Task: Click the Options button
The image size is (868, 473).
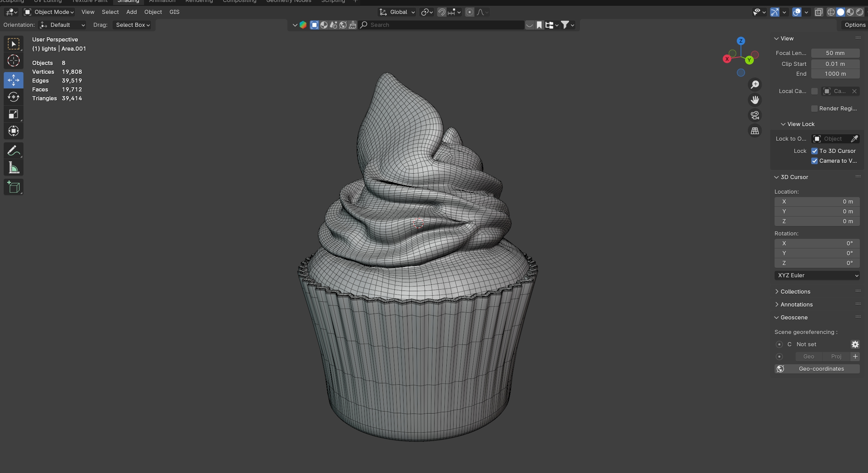Action: [x=855, y=25]
